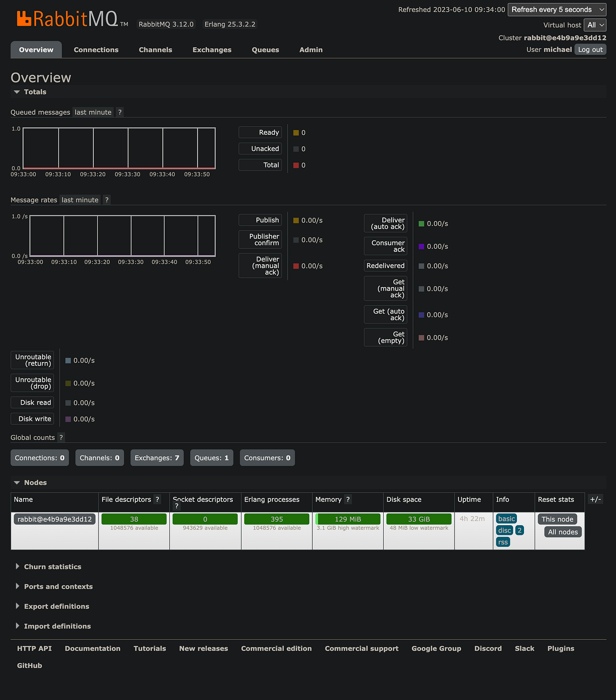Toggle the Disk write rate series
This screenshot has height=700, width=616.
click(32, 419)
